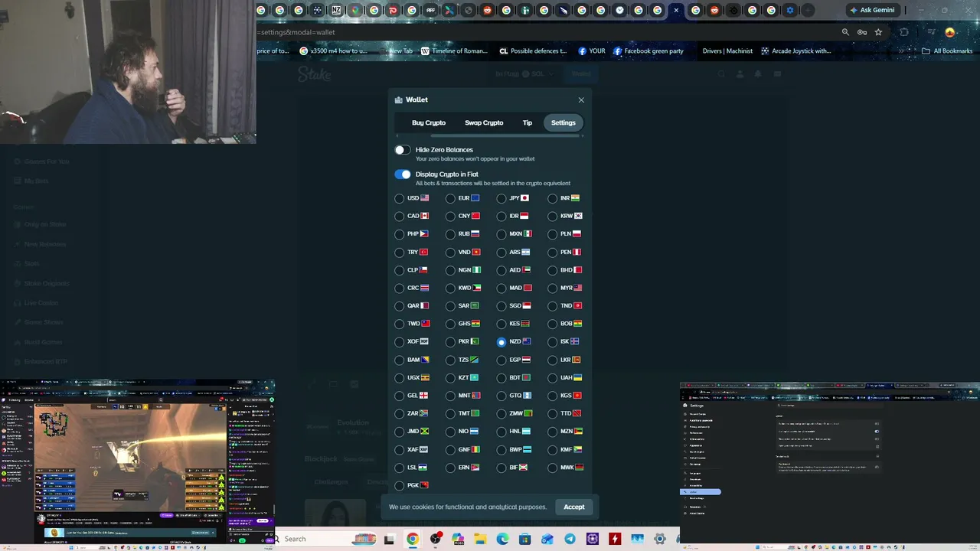This screenshot has width=980, height=551.
Task: Select CAD as fiat currency
Action: (400, 217)
